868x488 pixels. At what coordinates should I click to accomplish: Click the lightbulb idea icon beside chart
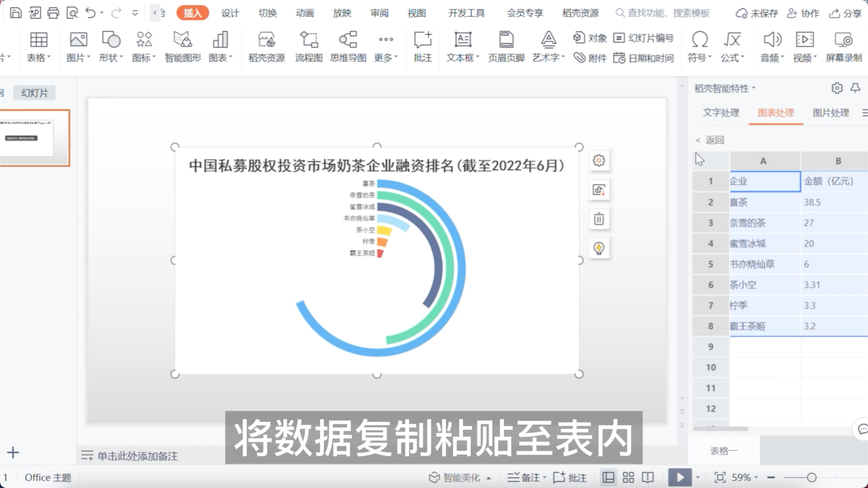click(599, 249)
